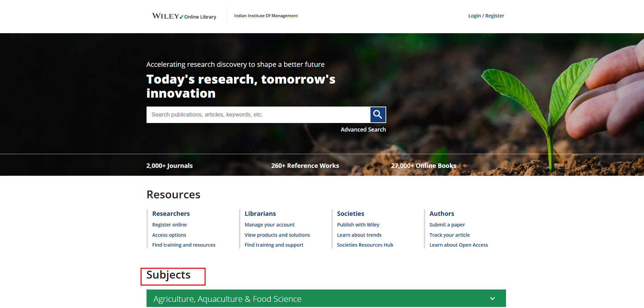The width and height of the screenshot is (644, 308).
Task: Open the Advanced Search link
Action: pos(363,130)
